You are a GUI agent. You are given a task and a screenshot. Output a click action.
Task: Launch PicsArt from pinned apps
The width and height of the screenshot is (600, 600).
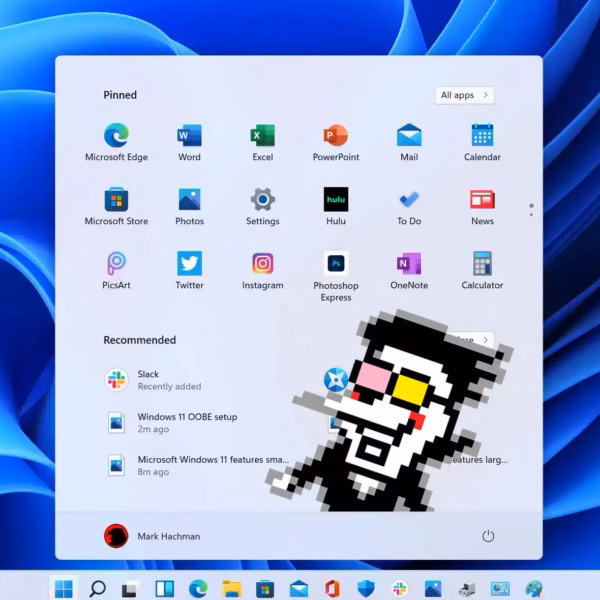coord(116,270)
